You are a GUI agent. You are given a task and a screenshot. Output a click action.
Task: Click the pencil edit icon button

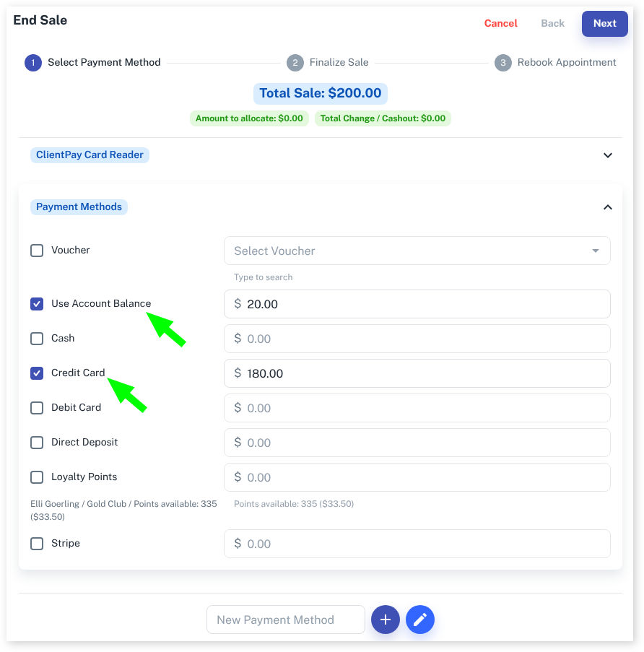420,620
